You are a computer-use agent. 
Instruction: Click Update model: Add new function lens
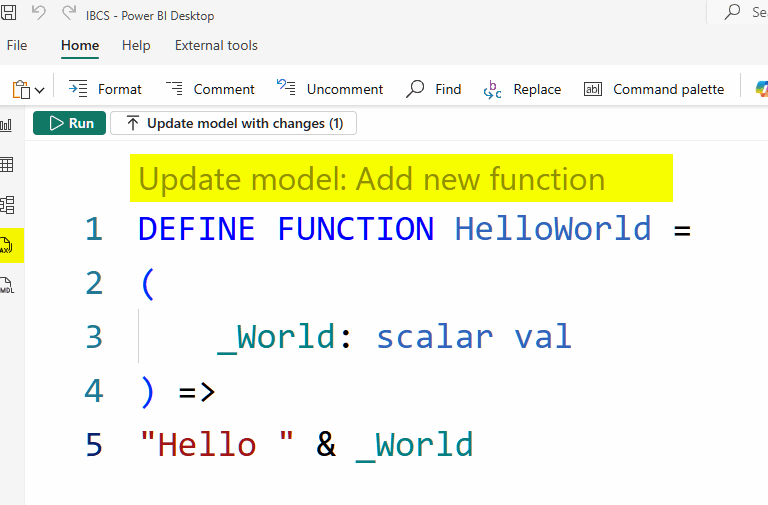[x=372, y=179]
